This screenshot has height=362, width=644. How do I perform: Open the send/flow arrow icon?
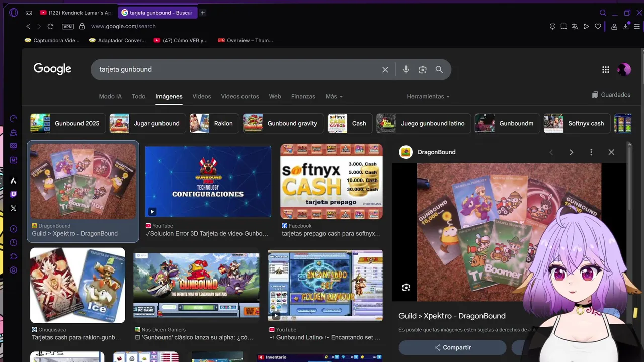coord(586,26)
